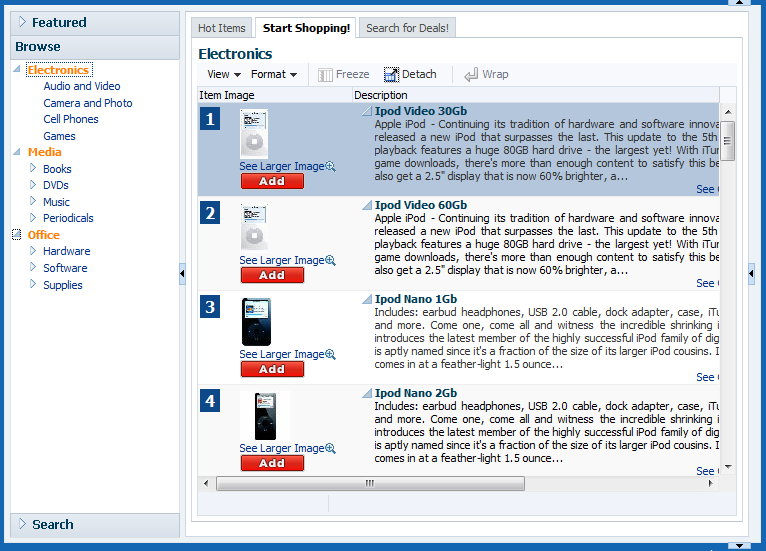The height and width of the screenshot is (551, 766).
Task: Open the Camera and Photo category
Action: [88, 103]
